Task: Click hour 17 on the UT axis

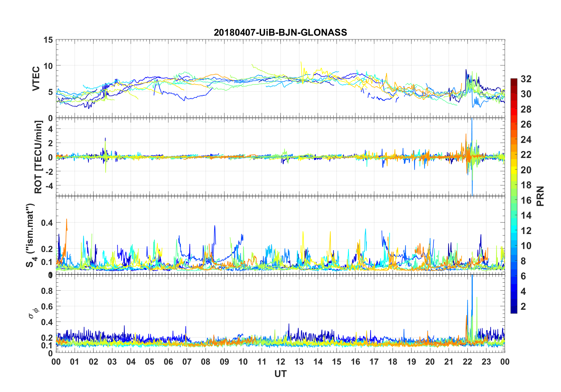Action: point(374,362)
